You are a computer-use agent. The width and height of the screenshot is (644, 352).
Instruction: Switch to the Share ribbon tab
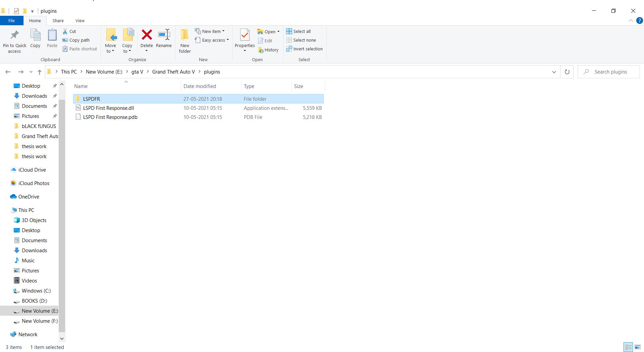click(x=58, y=20)
